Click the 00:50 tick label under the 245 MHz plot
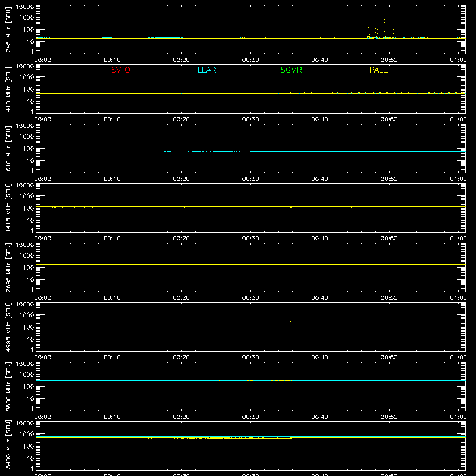 click(x=389, y=60)
